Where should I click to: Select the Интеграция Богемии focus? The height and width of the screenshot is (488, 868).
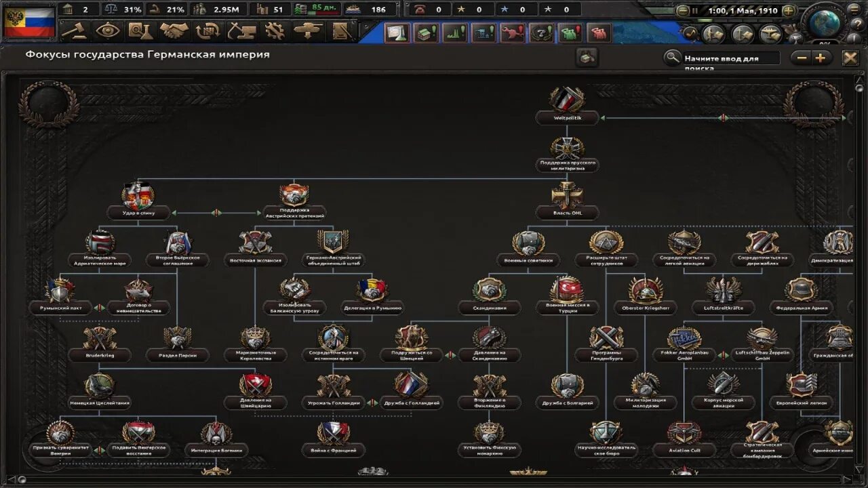click(x=216, y=439)
